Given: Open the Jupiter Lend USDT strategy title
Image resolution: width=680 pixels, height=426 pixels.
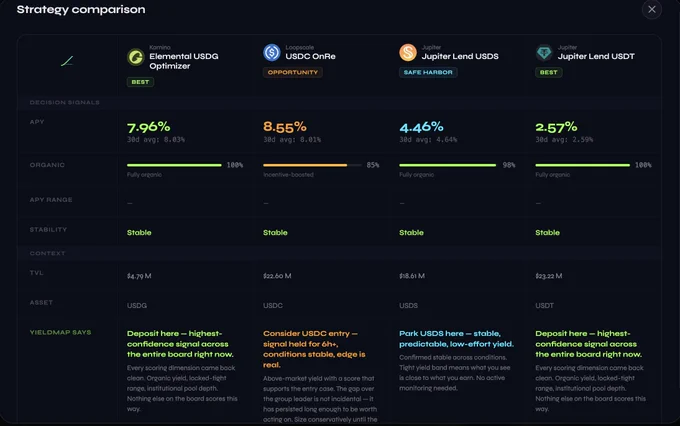Looking at the screenshot, I should [x=596, y=56].
